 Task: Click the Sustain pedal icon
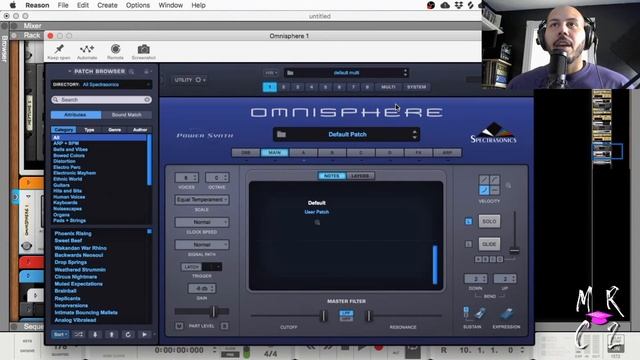(480, 313)
